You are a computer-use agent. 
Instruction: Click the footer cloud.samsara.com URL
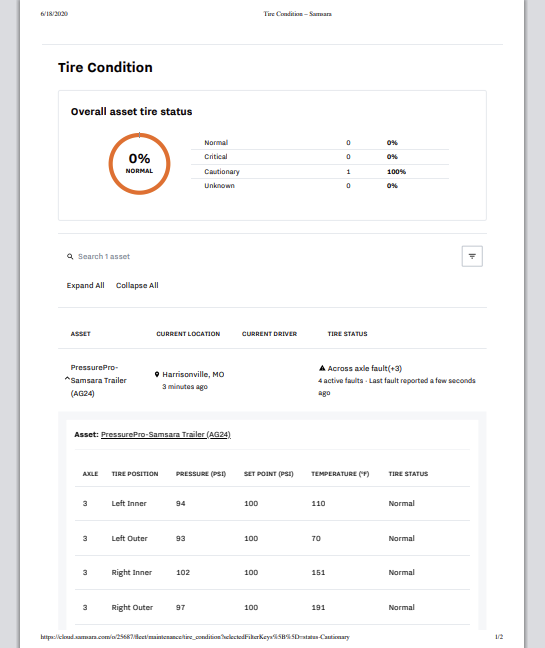point(195,637)
